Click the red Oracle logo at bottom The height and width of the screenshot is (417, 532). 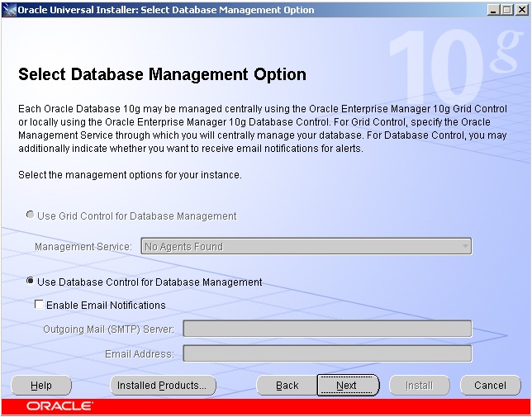pyautogui.click(x=59, y=406)
